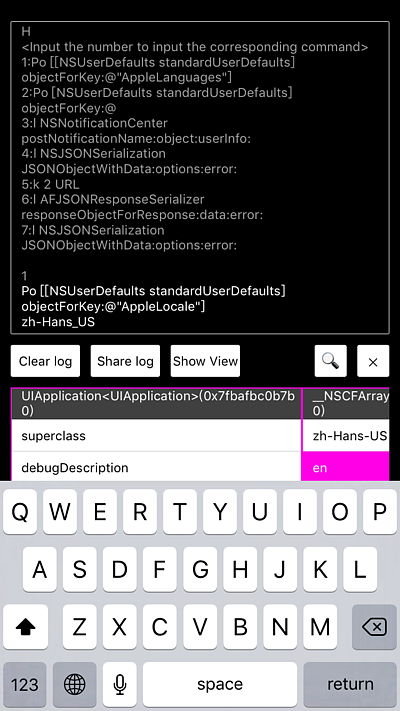400x711 pixels.
Task: Select the zh-Hans-US array entry
Action: click(346, 436)
